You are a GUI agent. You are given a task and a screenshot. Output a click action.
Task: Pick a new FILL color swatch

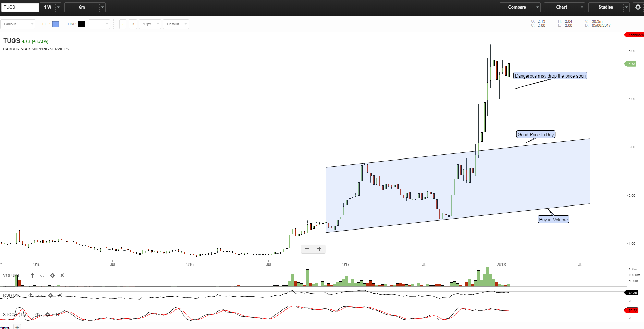pyautogui.click(x=55, y=24)
